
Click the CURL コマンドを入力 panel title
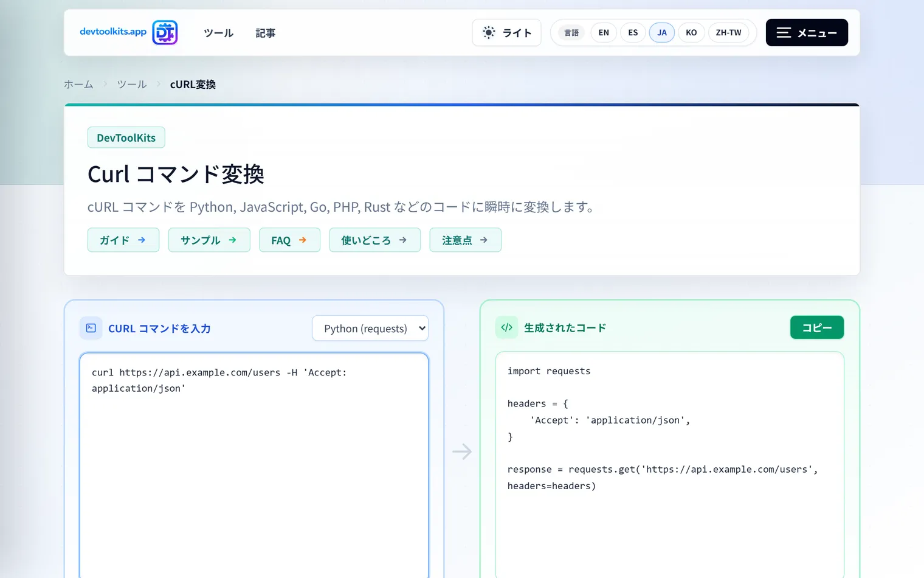point(159,329)
